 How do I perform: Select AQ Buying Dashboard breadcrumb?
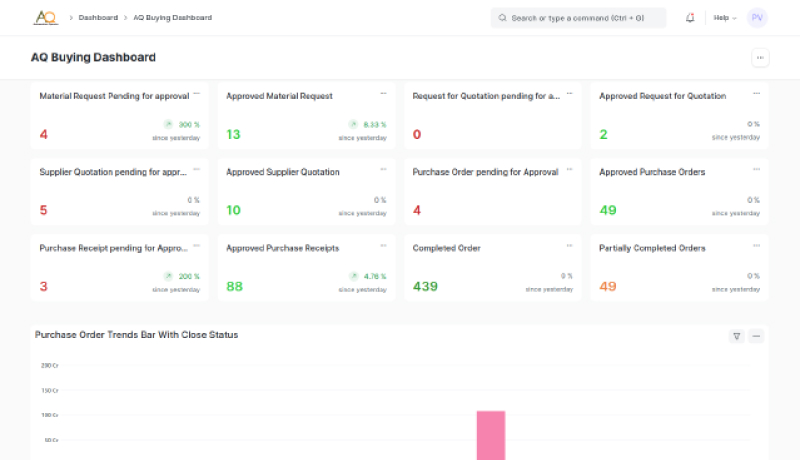(172, 18)
